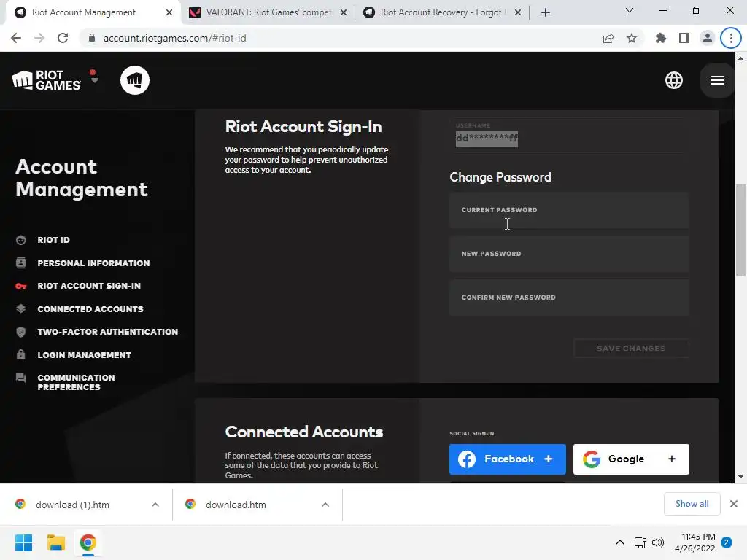Toggle the browser side panel
Viewport: 747px width, 560px height.
click(x=684, y=38)
